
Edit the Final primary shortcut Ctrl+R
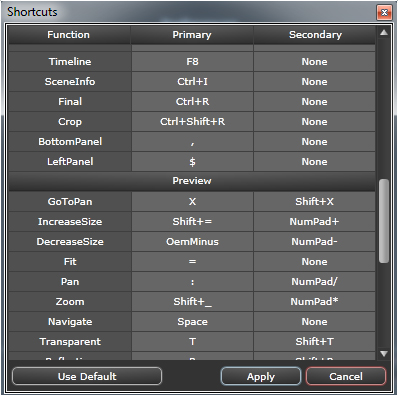pyautogui.click(x=192, y=102)
